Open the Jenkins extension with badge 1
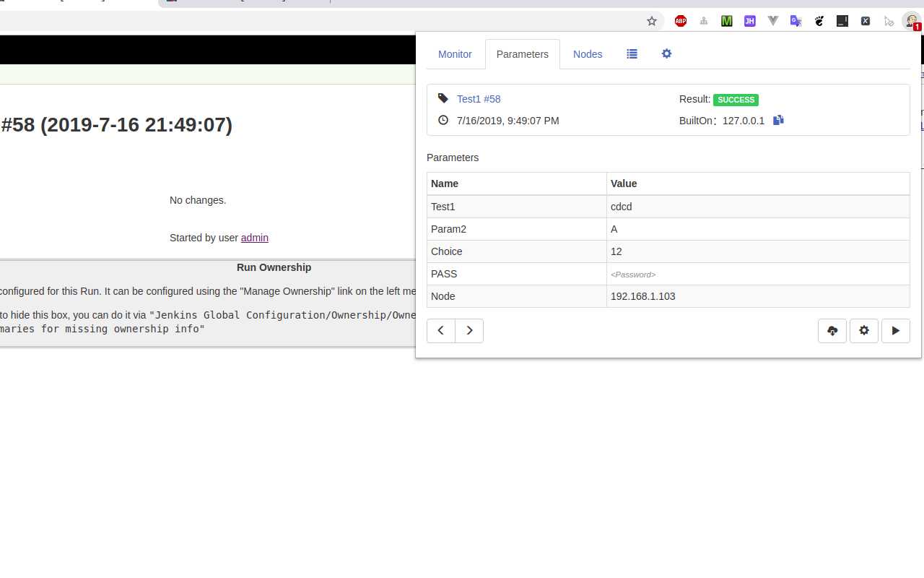Image resolution: width=924 pixels, height=578 pixels. click(912, 22)
